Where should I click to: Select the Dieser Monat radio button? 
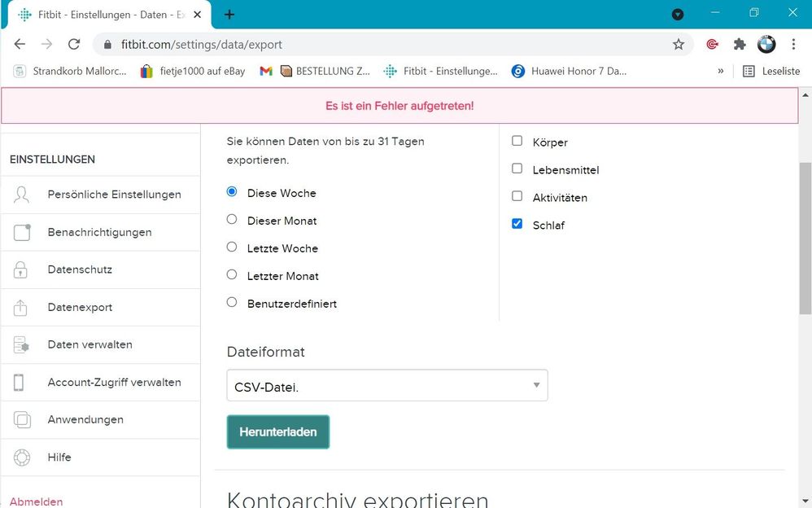tap(232, 219)
